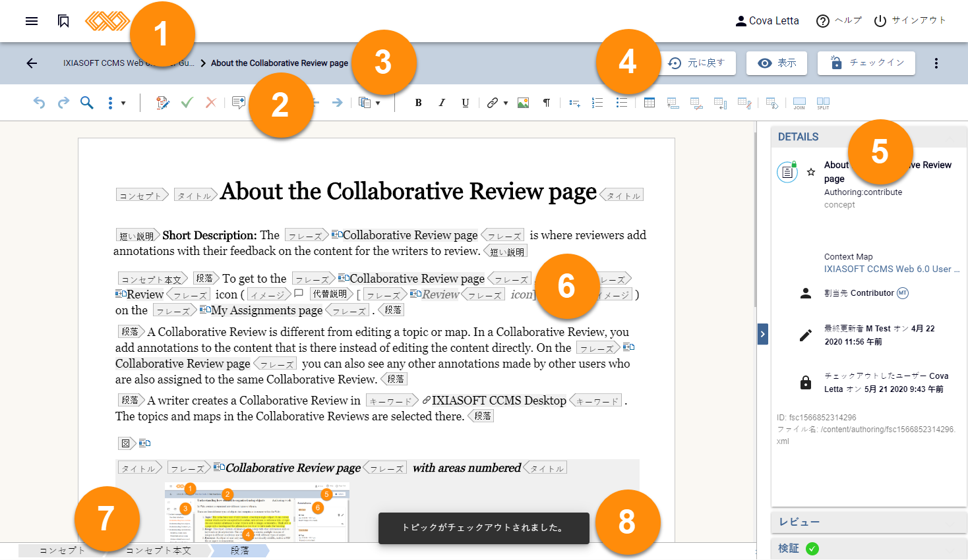Viewport: 968px width, 560px height.
Task: Redo the last edit
Action: pyautogui.click(x=63, y=103)
